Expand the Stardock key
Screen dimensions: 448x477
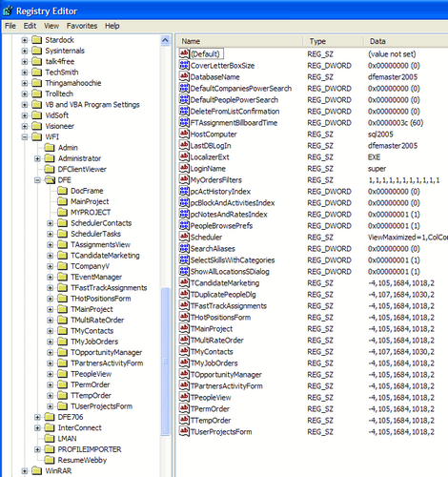pyautogui.click(x=25, y=40)
